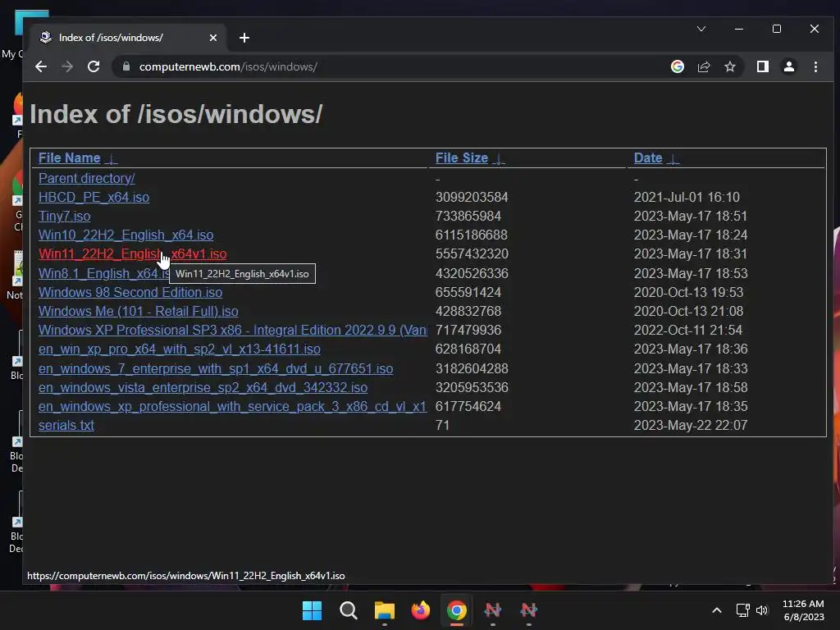
Task: Download en_win_xp_pro_x64_with_sp2 iso
Action: tap(180, 349)
